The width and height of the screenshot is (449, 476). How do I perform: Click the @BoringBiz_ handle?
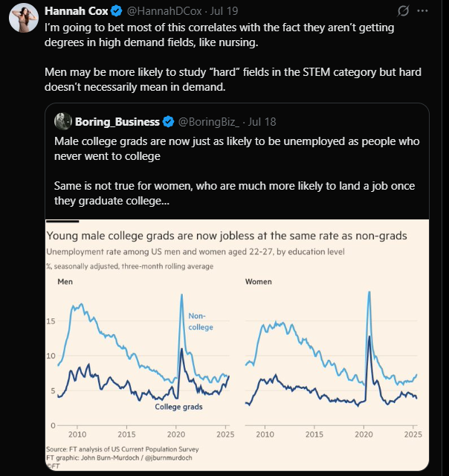209,122
